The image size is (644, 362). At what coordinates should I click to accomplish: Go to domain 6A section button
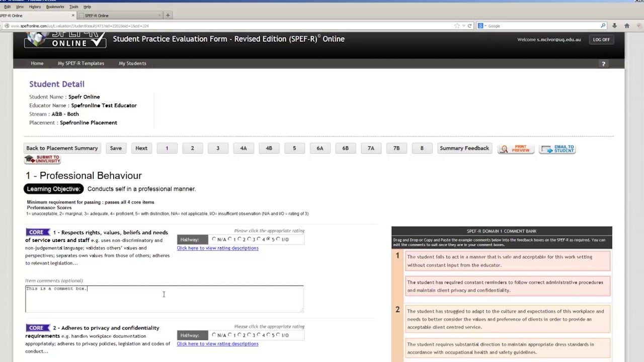pos(320,148)
